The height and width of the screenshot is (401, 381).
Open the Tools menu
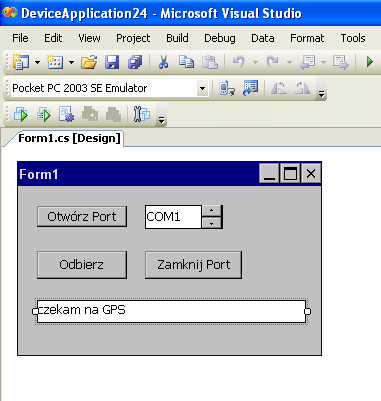(353, 38)
